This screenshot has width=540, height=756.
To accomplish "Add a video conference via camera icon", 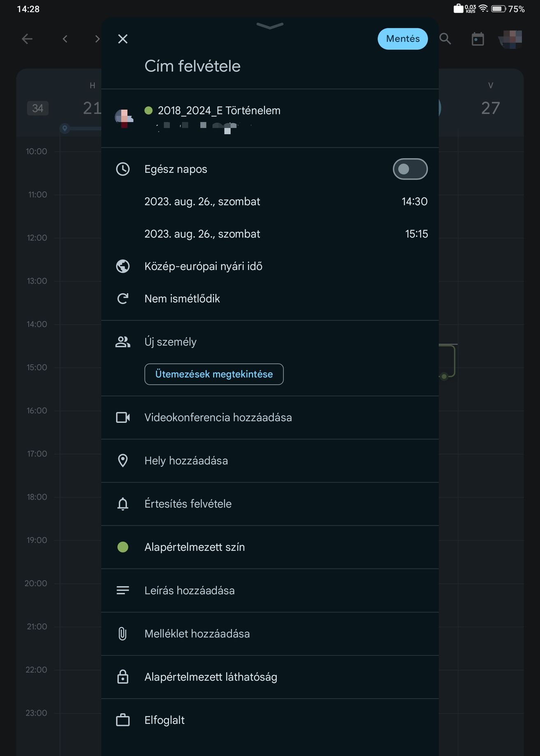I will pyautogui.click(x=123, y=417).
